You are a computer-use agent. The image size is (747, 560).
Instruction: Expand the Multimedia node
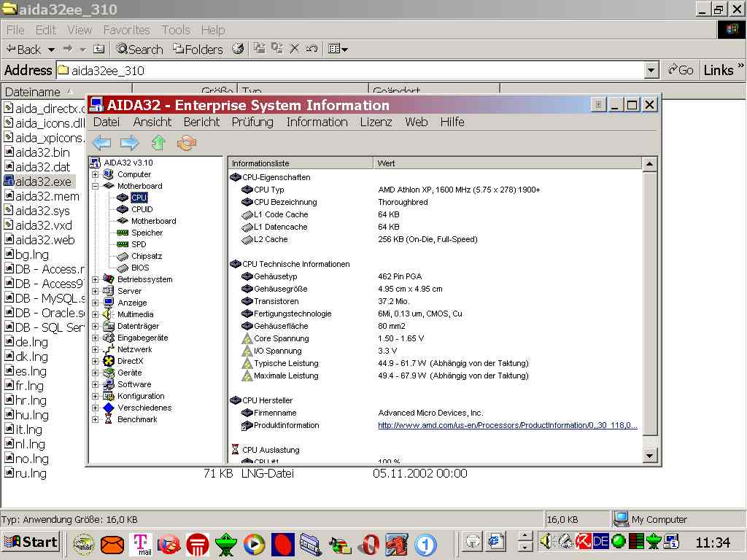point(96,314)
